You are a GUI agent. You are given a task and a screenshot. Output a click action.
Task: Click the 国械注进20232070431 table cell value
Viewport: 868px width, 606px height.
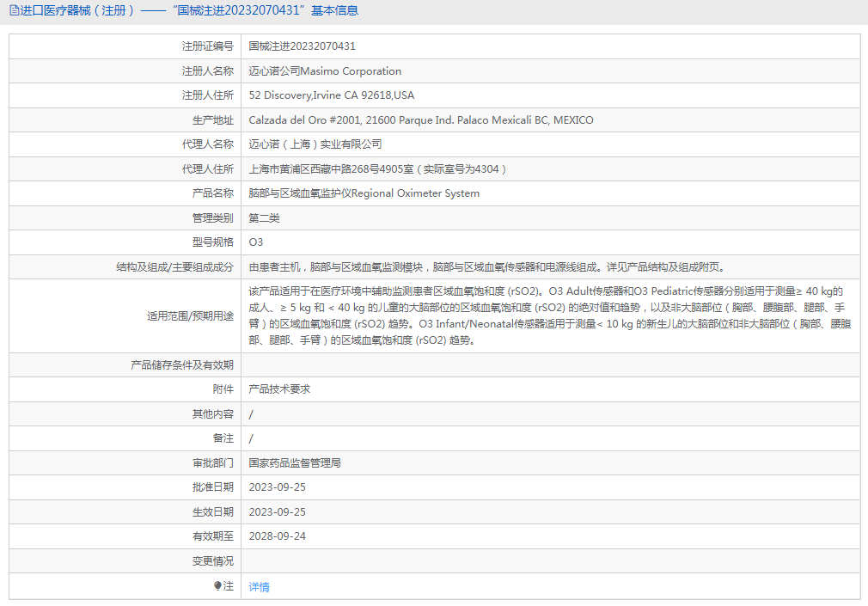[303, 46]
